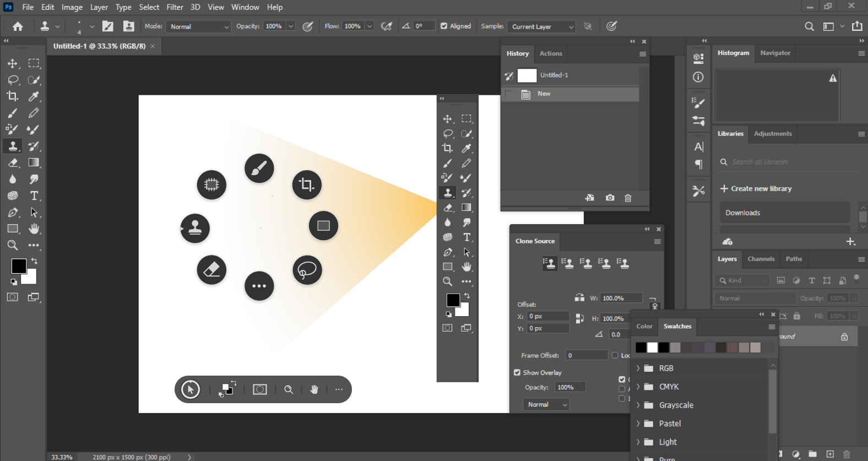Open the Sample dropdown showing Current Layer
The image size is (868, 461).
(x=542, y=26)
